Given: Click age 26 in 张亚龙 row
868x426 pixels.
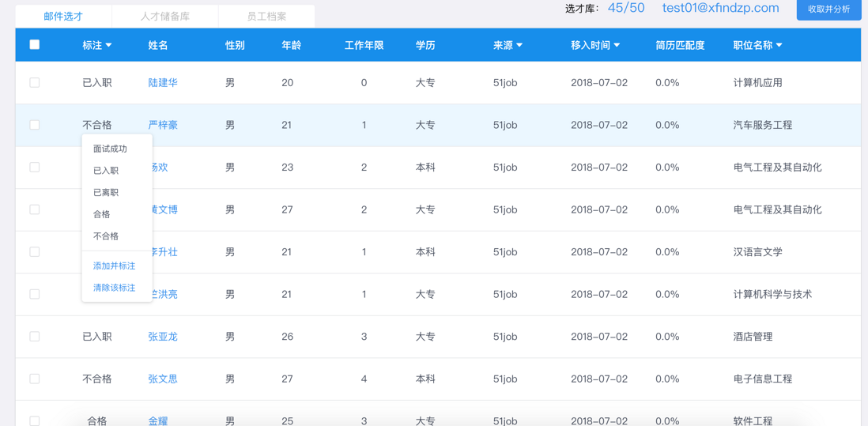Looking at the screenshot, I should pos(287,337).
